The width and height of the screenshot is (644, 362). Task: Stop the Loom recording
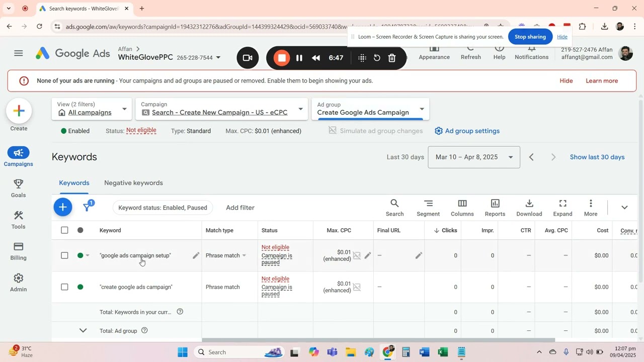coord(282,58)
